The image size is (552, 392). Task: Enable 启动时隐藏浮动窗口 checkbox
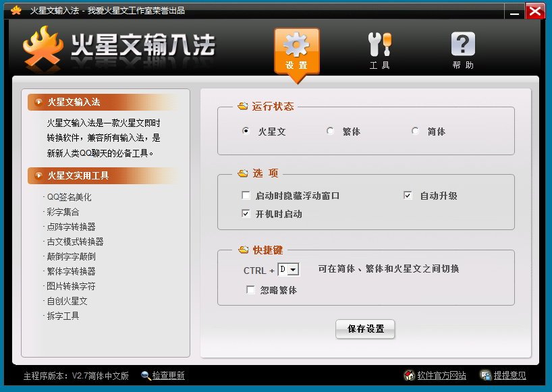tap(246, 195)
